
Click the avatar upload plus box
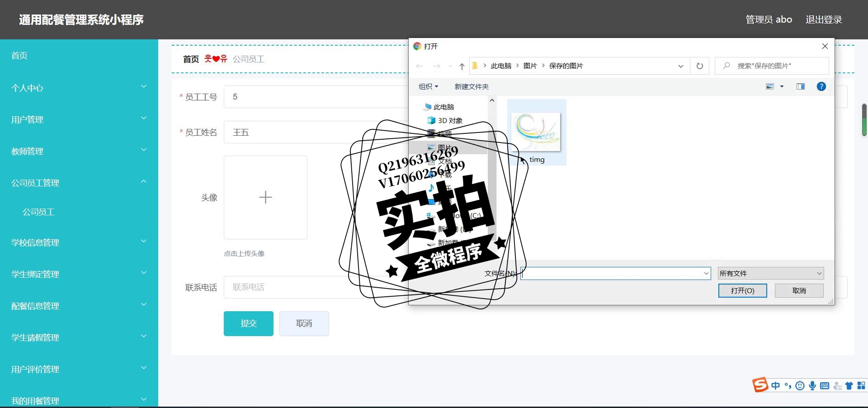pos(265,197)
